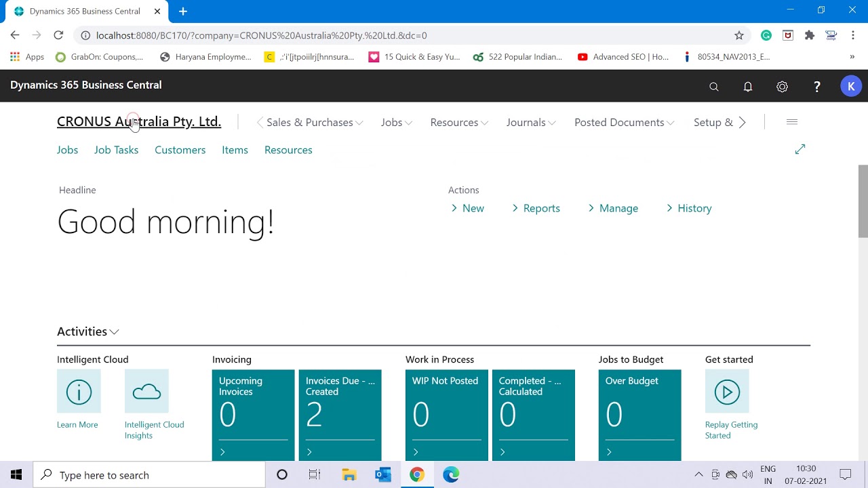Open the Business Central search magnifier
Screen dimensions: 868x488
tap(713, 87)
